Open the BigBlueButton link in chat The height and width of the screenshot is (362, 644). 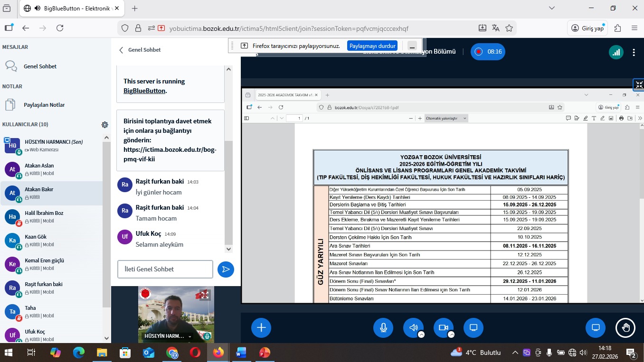tap(144, 91)
